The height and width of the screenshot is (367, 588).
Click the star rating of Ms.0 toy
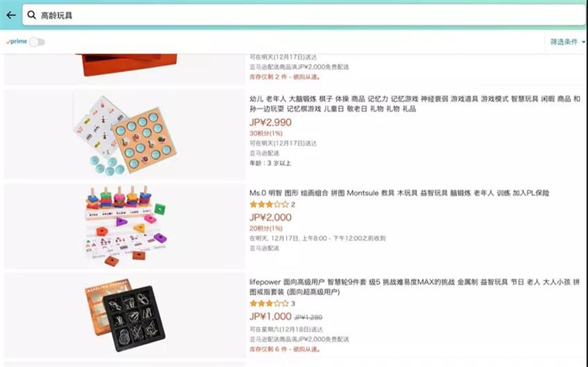click(x=269, y=204)
